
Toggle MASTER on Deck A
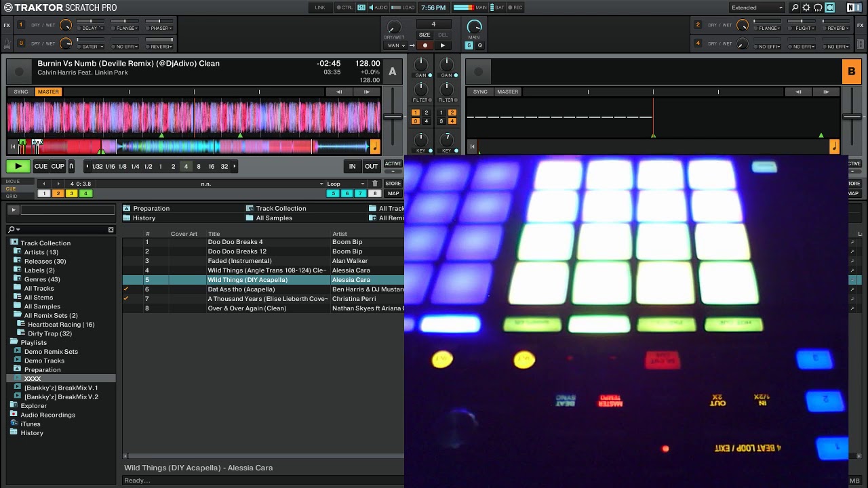click(48, 91)
